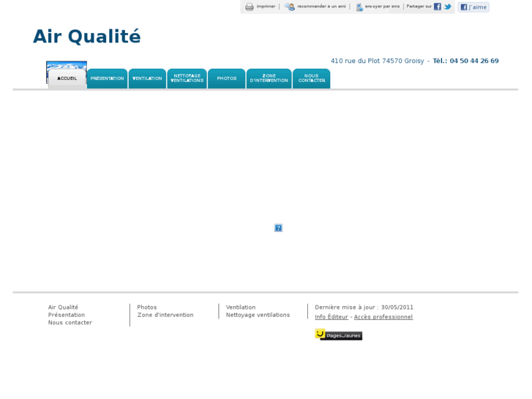
Task: Click footer link Zone d'intervention
Action: 165,315
